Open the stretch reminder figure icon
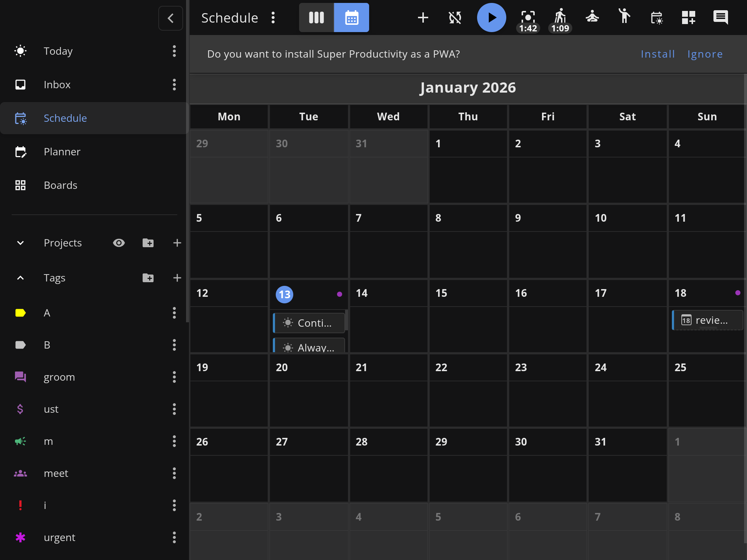This screenshot has width=747, height=560. pyautogui.click(x=624, y=17)
